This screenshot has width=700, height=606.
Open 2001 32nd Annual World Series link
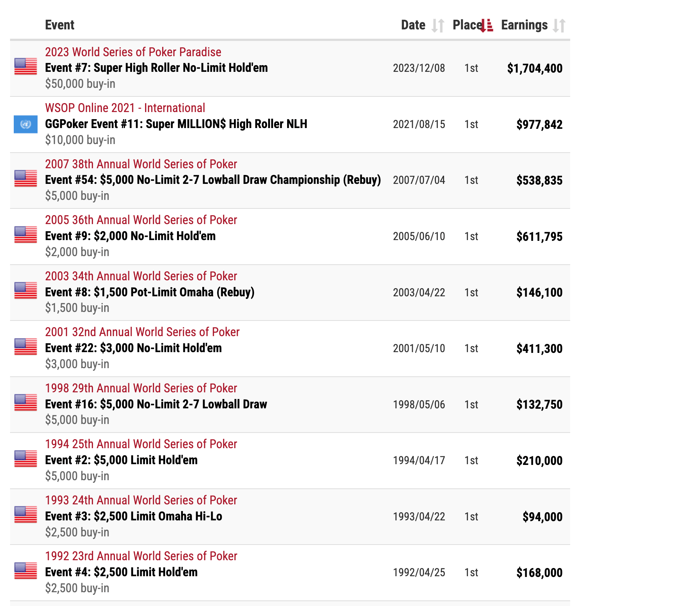(x=142, y=332)
